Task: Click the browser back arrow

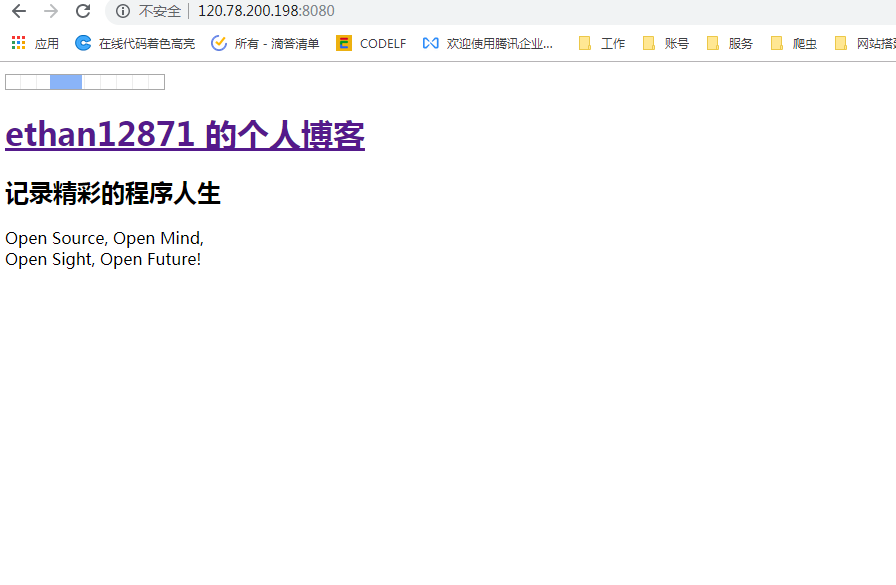Action: pos(19,11)
